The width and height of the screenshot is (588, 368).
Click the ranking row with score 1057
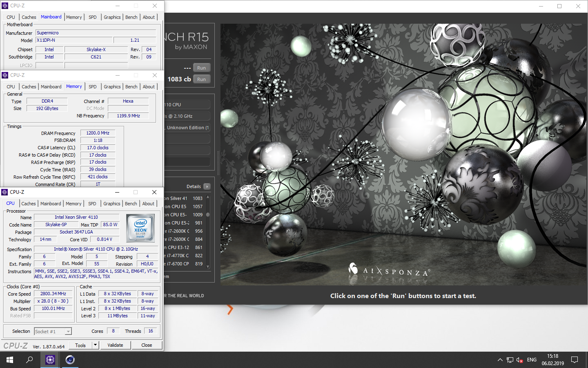pyautogui.click(x=184, y=206)
